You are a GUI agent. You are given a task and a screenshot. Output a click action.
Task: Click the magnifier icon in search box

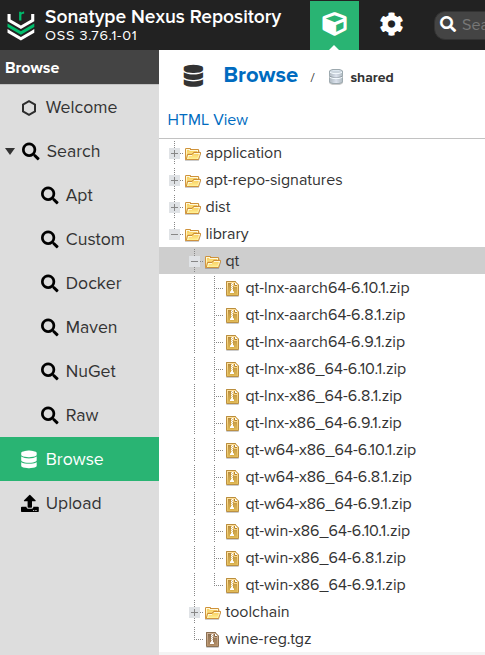pyautogui.click(x=447, y=24)
